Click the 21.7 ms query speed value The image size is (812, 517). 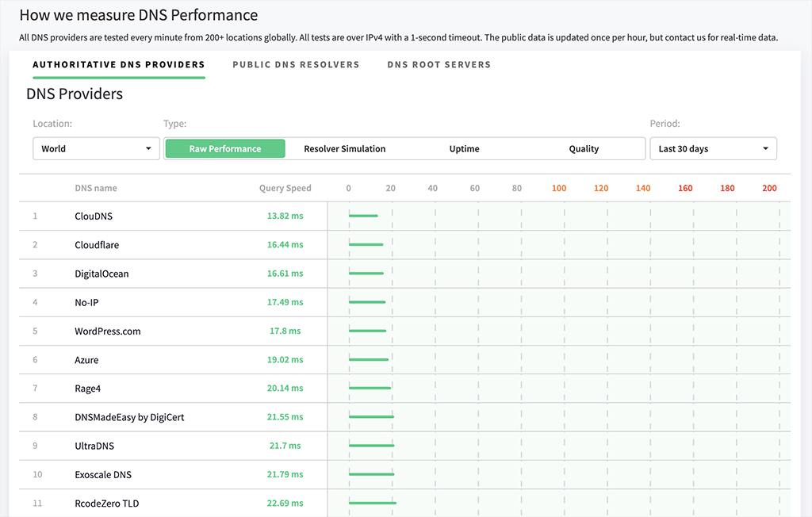(285, 446)
